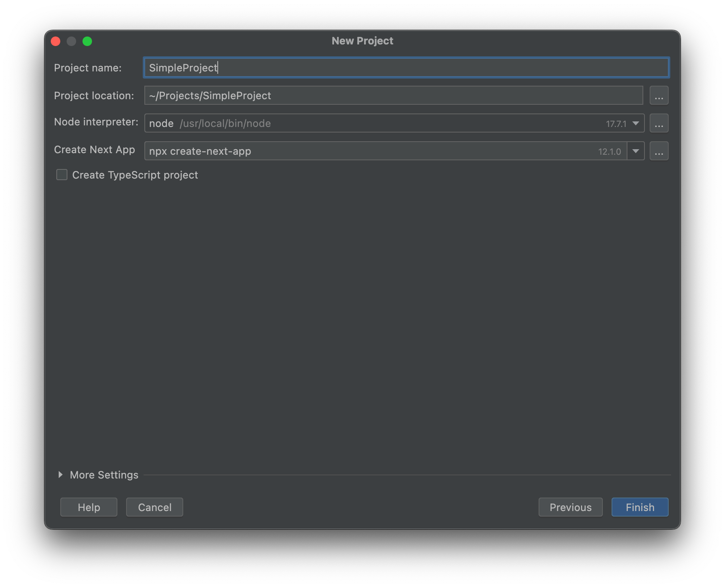The image size is (725, 588).
Task: Browse for a different Node interpreter
Action: [658, 123]
